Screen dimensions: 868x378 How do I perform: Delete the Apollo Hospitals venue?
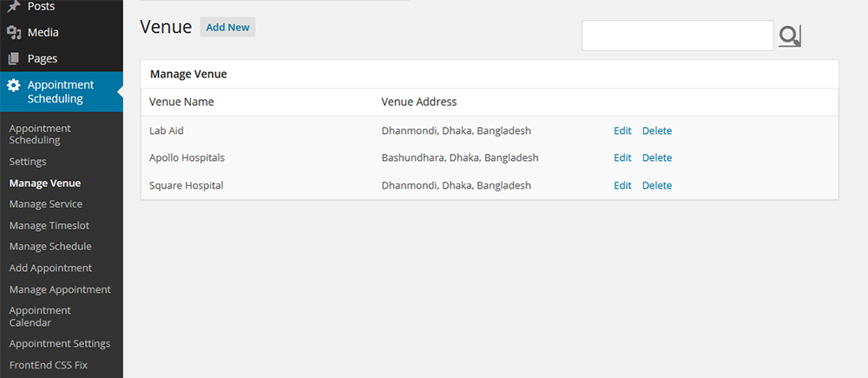coord(656,158)
